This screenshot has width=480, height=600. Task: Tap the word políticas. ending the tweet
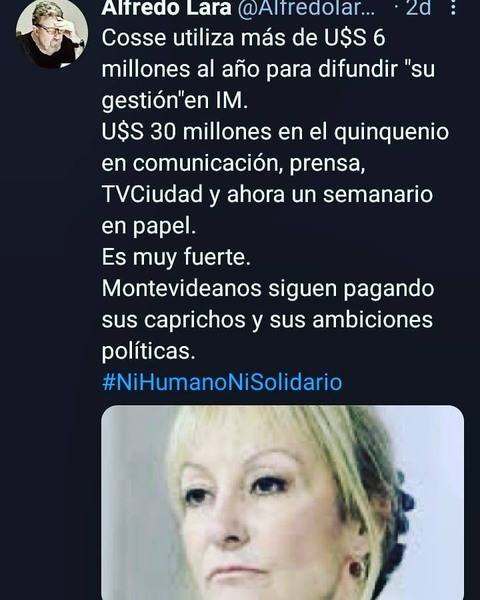(x=149, y=351)
